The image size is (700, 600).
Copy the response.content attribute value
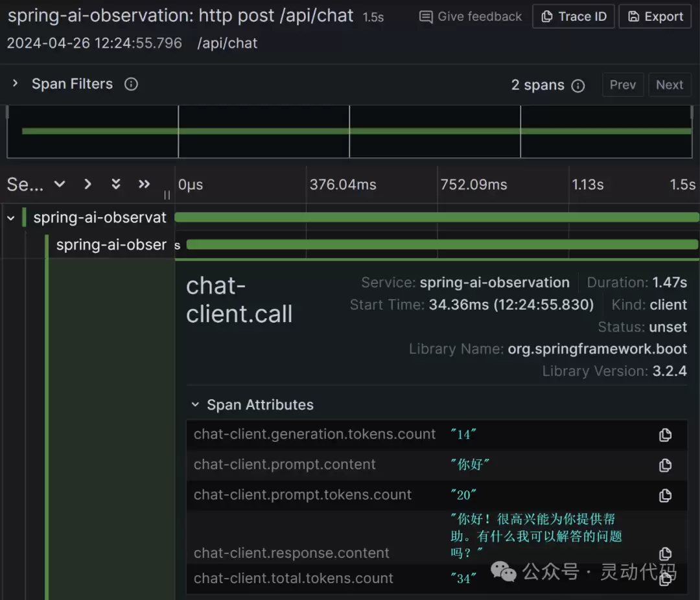(665, 553)
